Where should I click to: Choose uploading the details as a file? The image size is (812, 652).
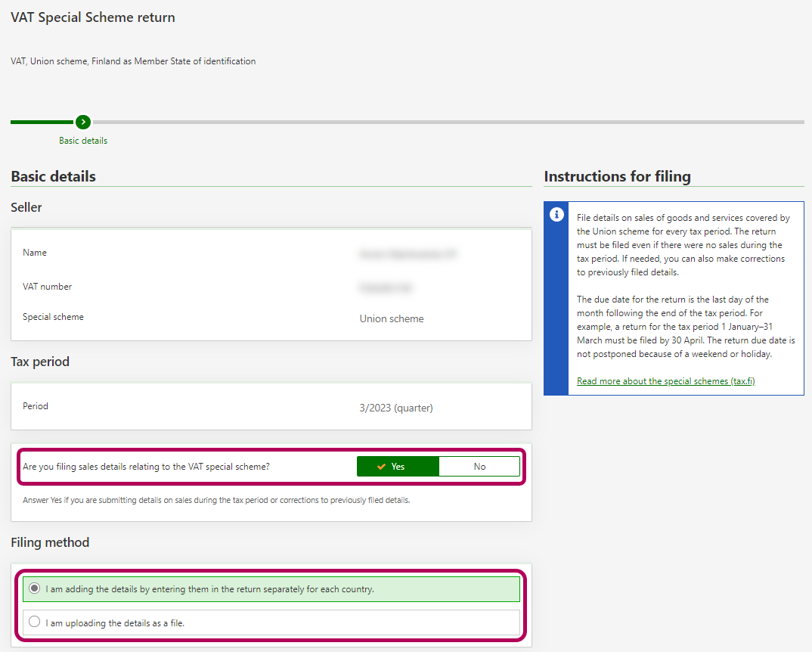35,623
